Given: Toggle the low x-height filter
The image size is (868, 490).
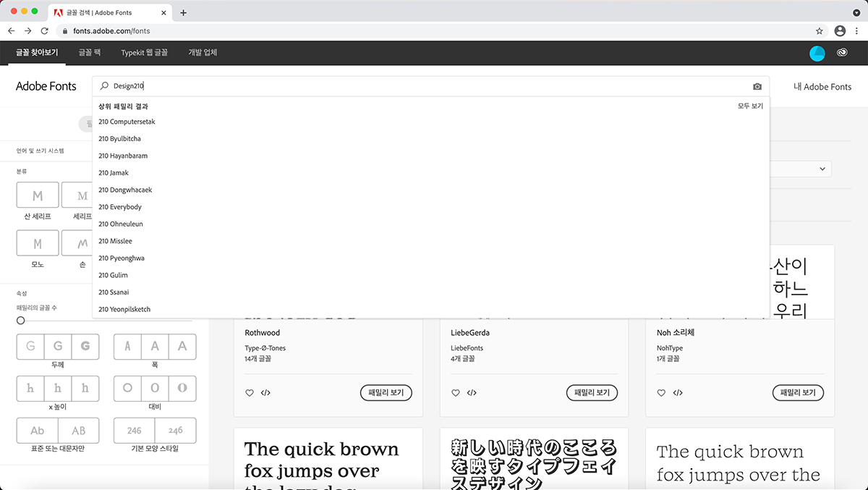Looking at the screenshot, I should coord(30,388).
